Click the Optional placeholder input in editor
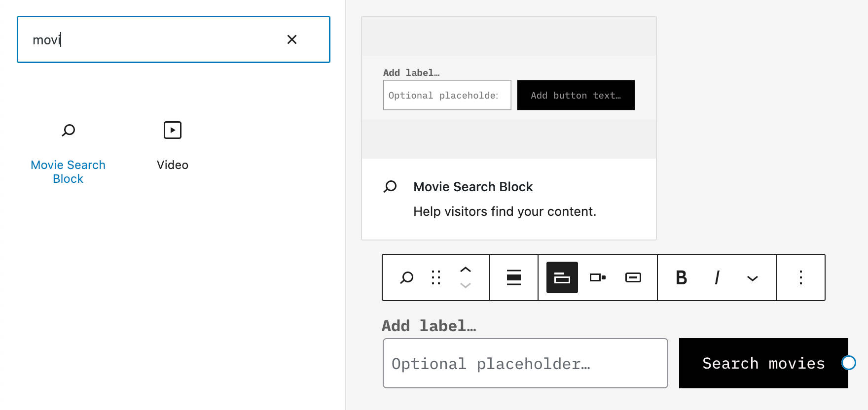 point(525,363)
